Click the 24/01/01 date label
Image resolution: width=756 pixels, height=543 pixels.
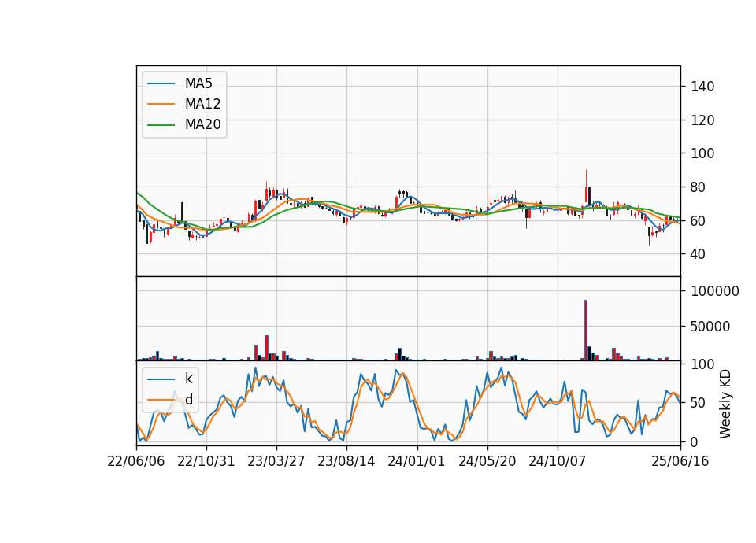pyautogui.click(x=417, y=462)
